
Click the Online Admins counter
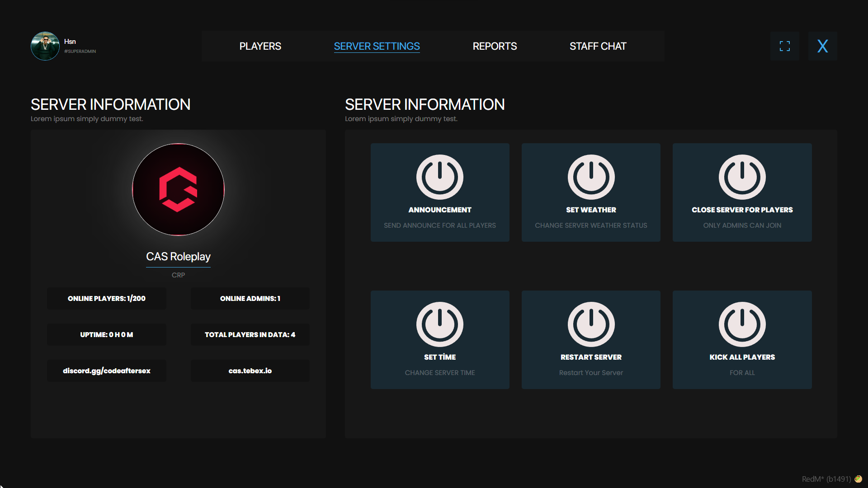(250, 298)
